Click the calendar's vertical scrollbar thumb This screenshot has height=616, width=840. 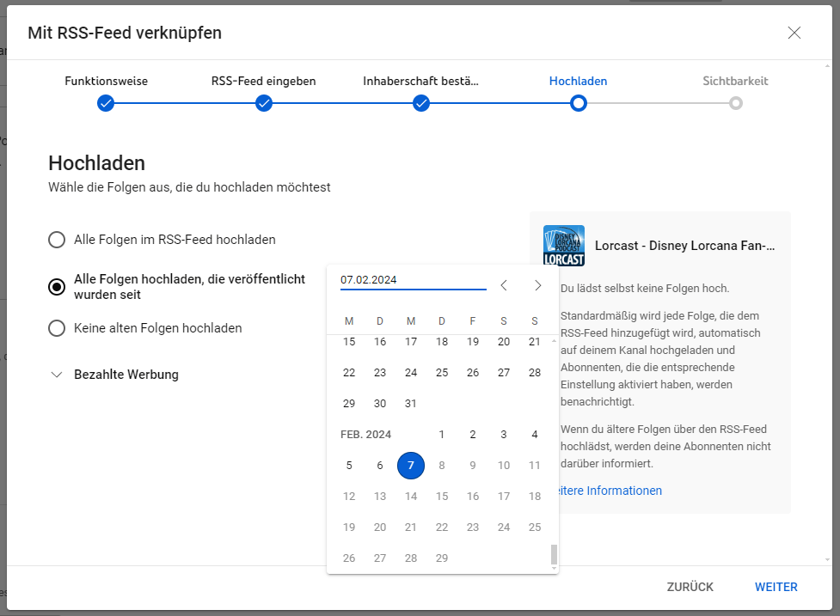tap(554, 555)
